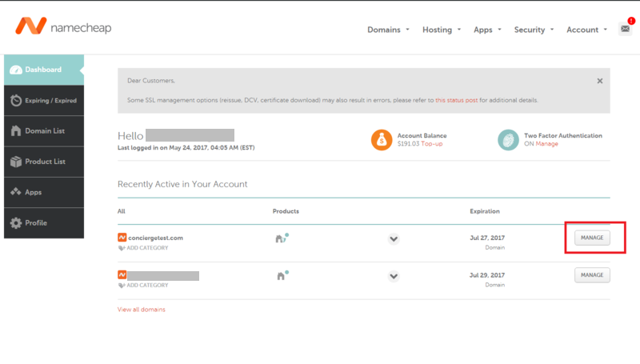The image size is (640, 364).
Task: Click the ADD CATEGORY tag under conciergetest.com
Action: click(x=143, y=248)
